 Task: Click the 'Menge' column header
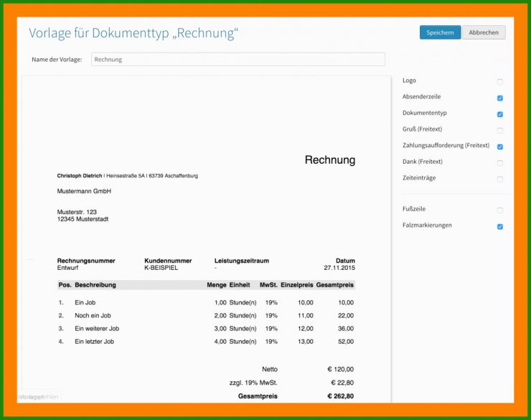coord(217,285)
